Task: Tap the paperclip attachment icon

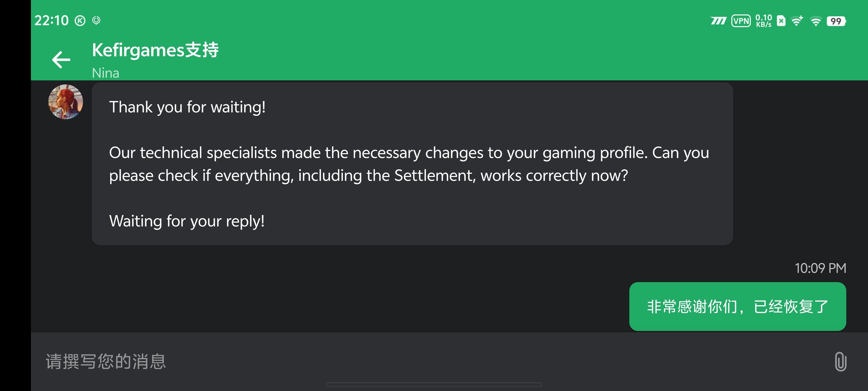Action: [x=840, y=362]
